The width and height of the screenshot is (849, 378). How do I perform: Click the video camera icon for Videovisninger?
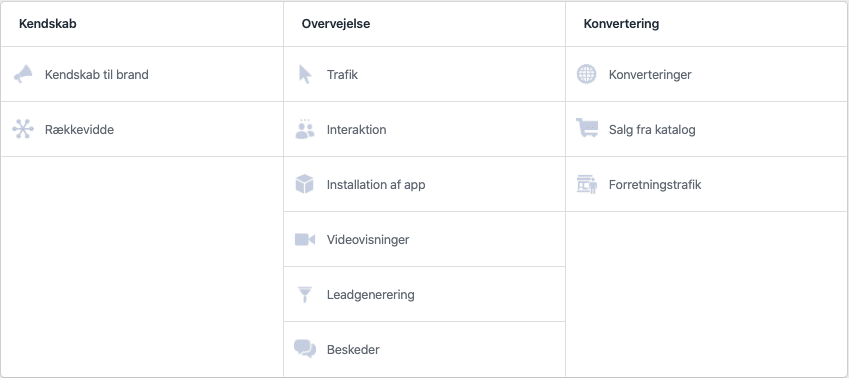coord(305,239)
